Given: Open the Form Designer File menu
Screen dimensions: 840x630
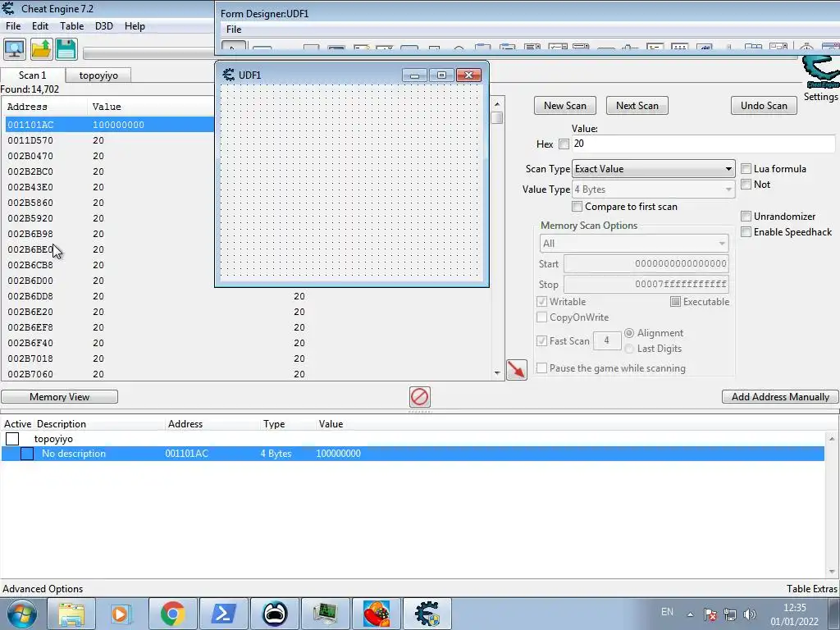Looking at the screenshot, I should tap(234, 30).
